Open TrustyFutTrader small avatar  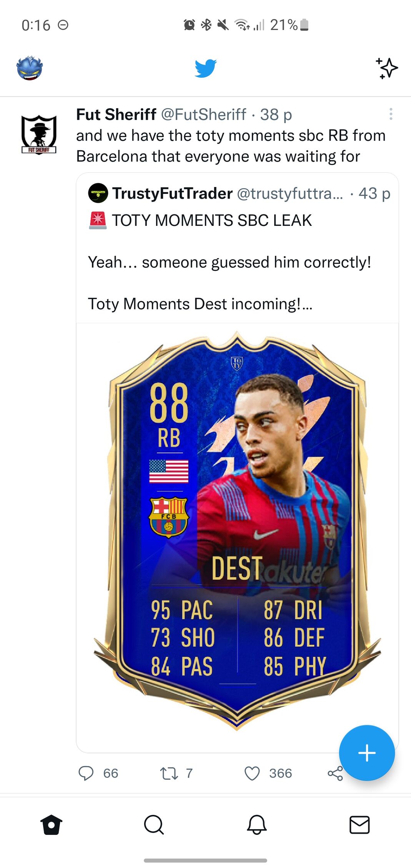pos(98,193)
